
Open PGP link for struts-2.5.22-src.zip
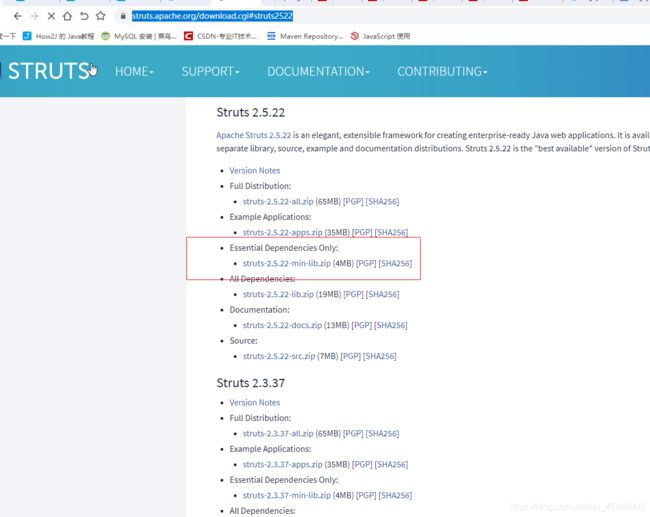coord(350,356)
